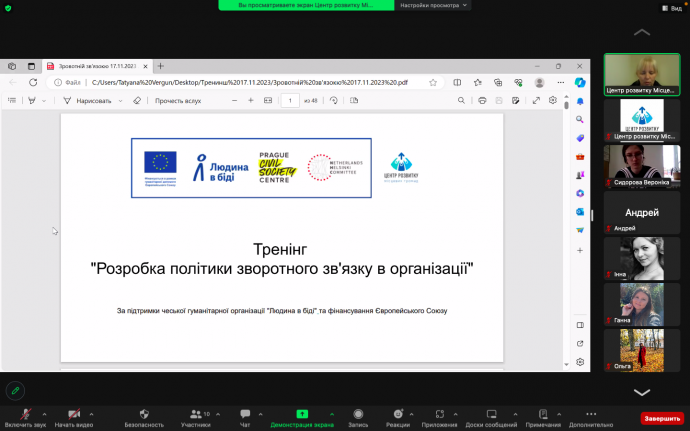Image resolution: width=690 pixels, height=431 pixels.
Task: Start recording with the Запись button
Action: click(358, 415)
